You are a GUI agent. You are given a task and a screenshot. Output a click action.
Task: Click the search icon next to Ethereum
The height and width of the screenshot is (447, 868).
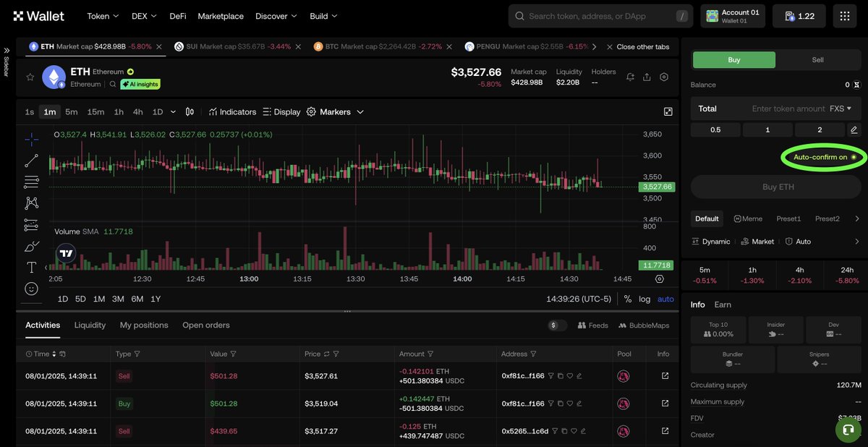click(113, 85)
